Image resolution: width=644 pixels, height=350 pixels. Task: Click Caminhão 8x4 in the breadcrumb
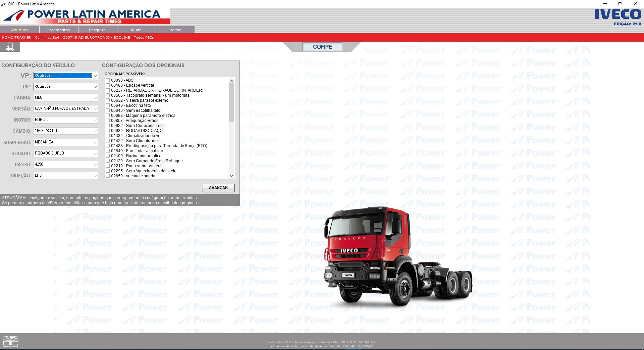point(47,38)
